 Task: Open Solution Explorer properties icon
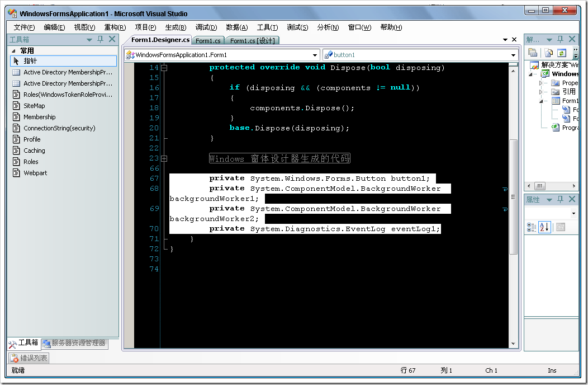(x=533, y=53)
